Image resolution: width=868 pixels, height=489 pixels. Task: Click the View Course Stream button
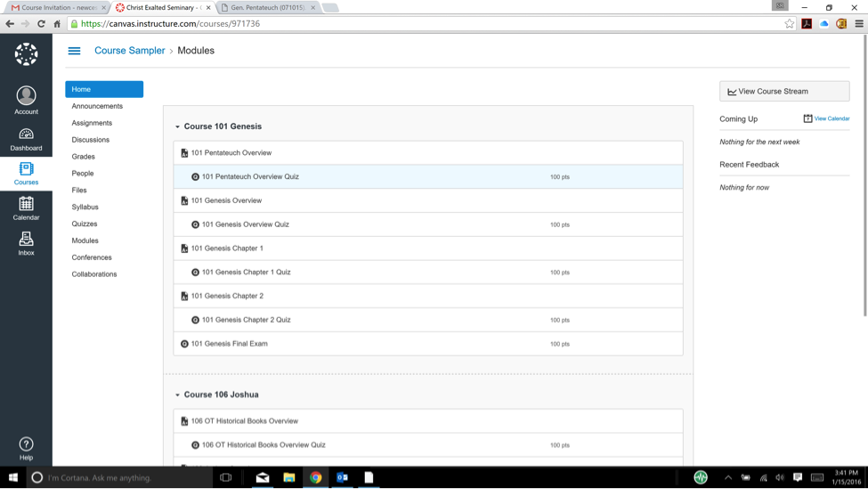click(x=784, y=92)
